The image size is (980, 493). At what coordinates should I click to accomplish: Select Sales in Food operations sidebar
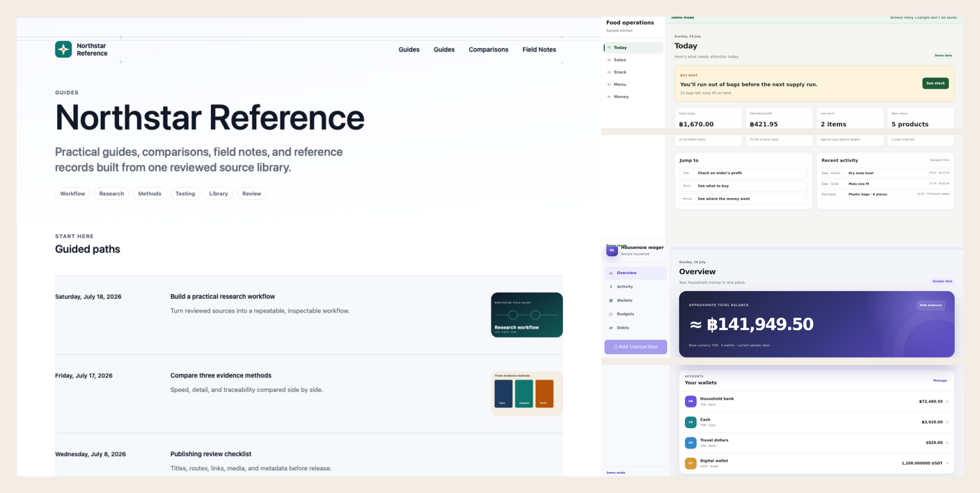click(633, 60)
